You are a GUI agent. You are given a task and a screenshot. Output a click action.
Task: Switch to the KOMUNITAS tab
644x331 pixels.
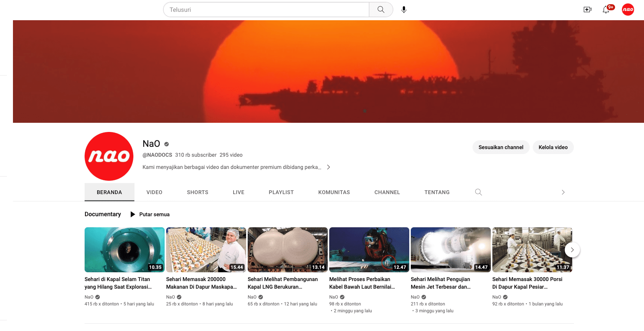pos(334,192)
